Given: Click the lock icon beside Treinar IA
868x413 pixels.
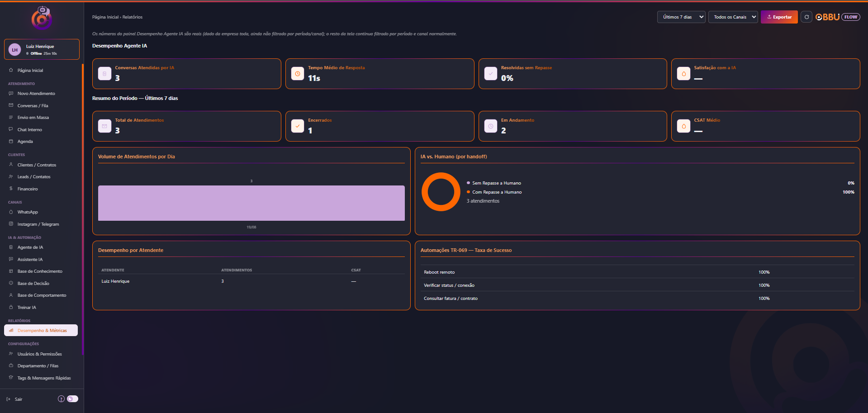Looking at the screenshot, I should click(11, 307).
